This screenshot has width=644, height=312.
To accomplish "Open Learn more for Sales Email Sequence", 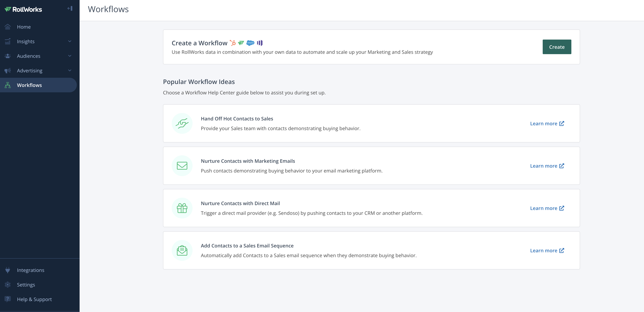I will tap(547, 251).
